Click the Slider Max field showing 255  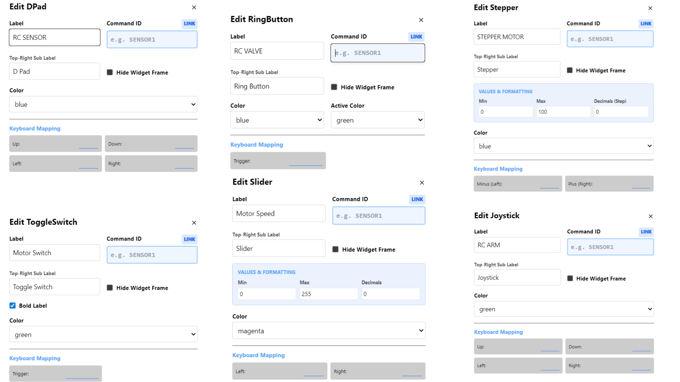click(328, 294)
